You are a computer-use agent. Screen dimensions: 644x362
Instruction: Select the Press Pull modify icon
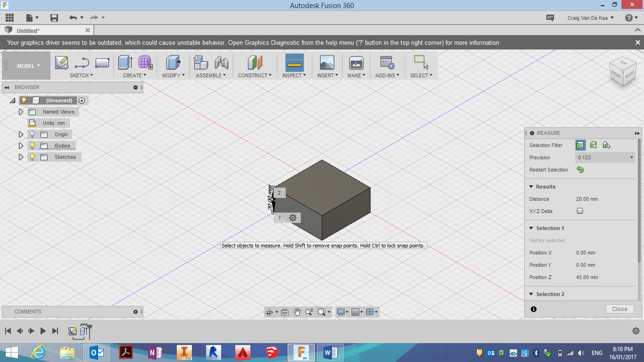coord(173,62)
